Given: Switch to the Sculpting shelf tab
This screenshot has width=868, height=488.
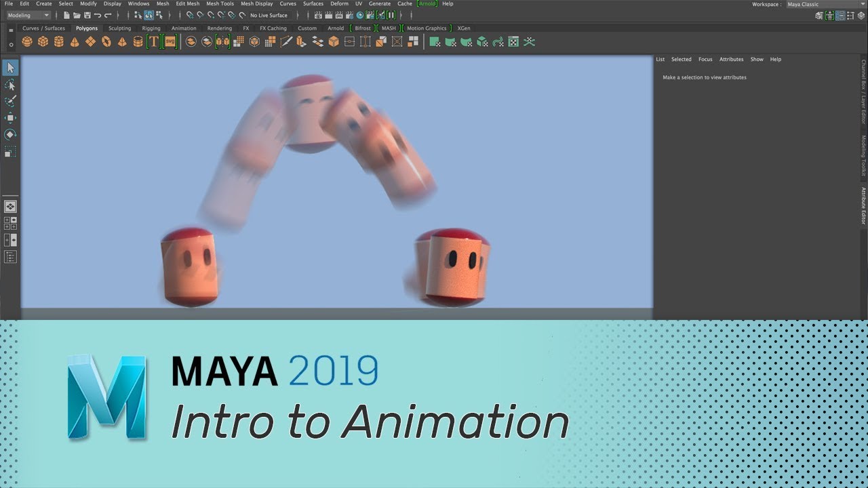Looking at the screenshot, I should pos(119,28).
